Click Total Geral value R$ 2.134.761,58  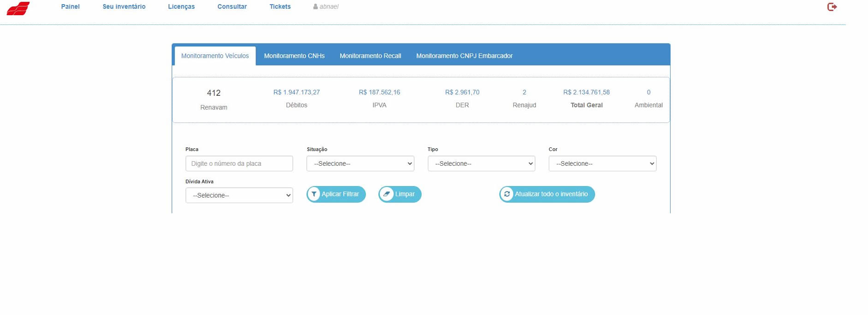tap(587, 92)
